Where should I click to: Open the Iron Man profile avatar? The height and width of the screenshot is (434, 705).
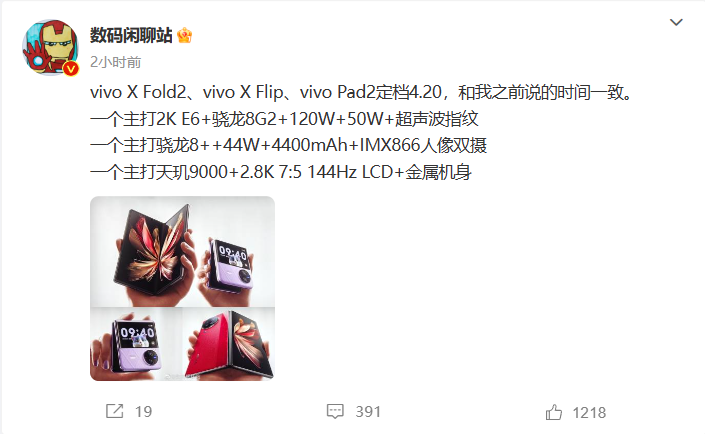(49, 47)
